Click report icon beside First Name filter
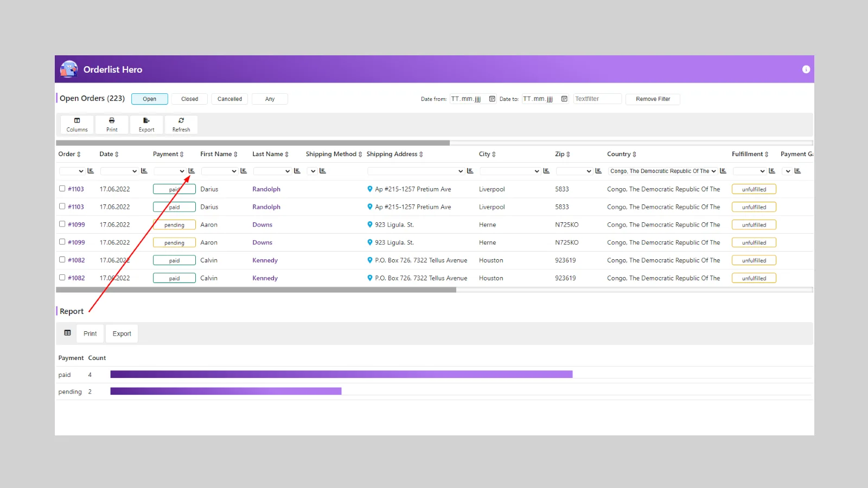Viewport: 868px width, 488px height. tap(244, 171)
